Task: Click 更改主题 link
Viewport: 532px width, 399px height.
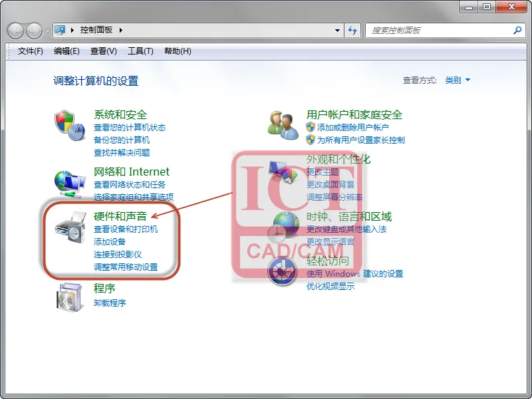Action: 323,172
